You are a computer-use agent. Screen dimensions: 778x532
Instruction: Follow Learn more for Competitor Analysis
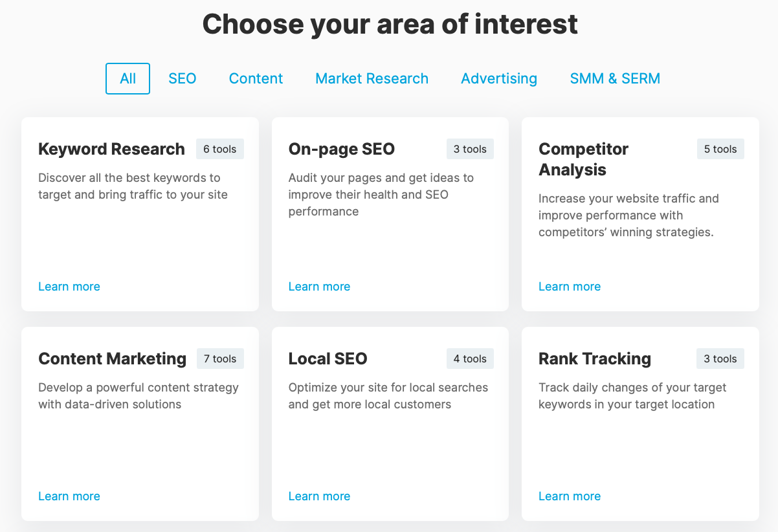pos(570,287)
